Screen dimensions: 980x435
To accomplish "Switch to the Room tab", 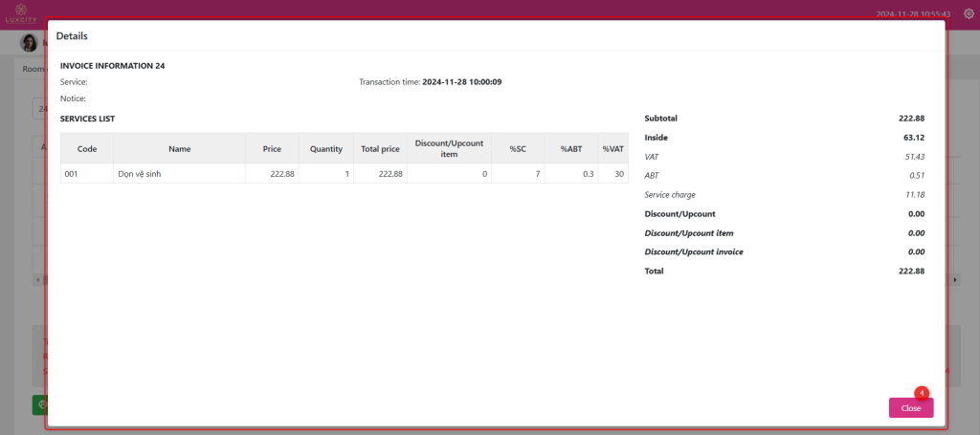I will [33, 69].
